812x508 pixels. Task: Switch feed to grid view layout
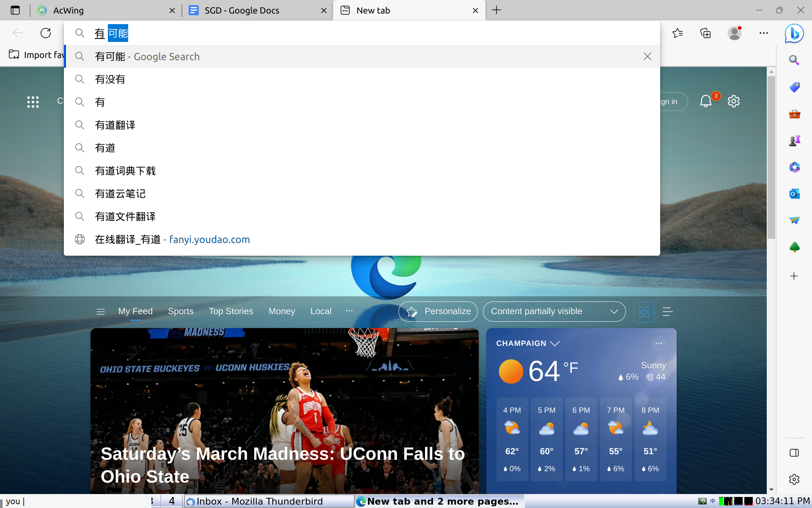(644, 312)
